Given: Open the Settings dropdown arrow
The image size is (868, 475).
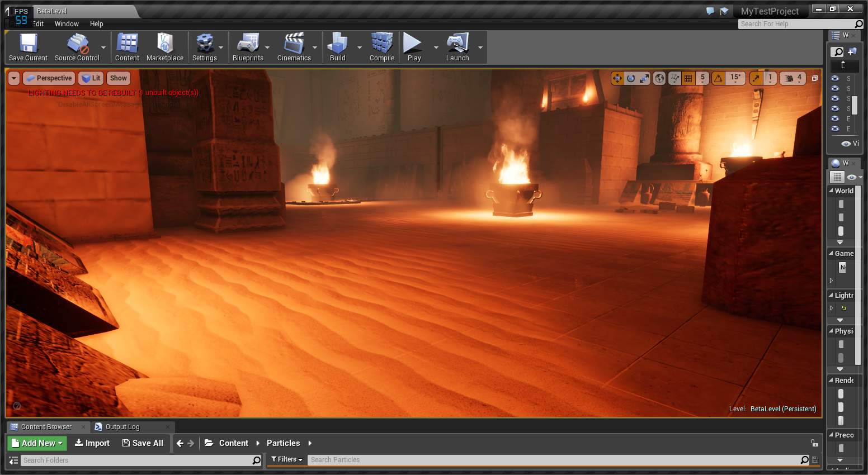Looking at the screenshot, I should (221, 47).
